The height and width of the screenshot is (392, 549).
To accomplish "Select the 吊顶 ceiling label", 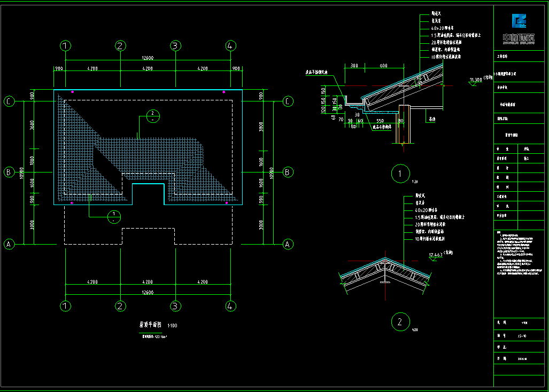I will (432, 119).
